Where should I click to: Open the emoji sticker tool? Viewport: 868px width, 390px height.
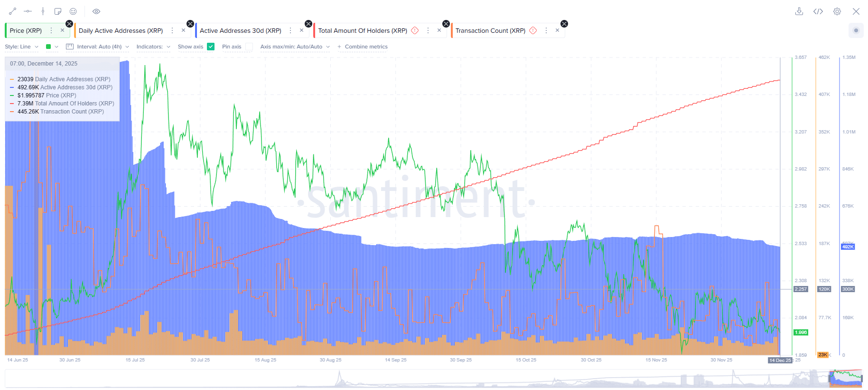[x=73, y=11]
